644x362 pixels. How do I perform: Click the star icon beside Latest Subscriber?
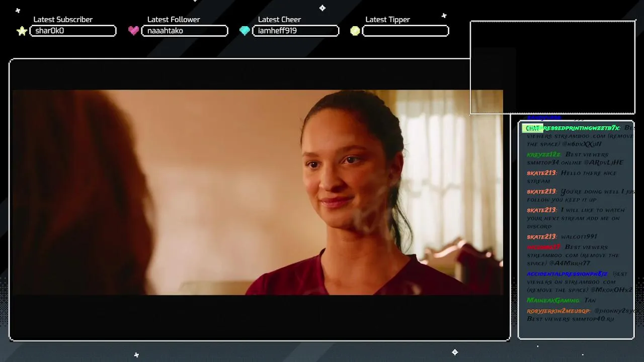point(22,31)
